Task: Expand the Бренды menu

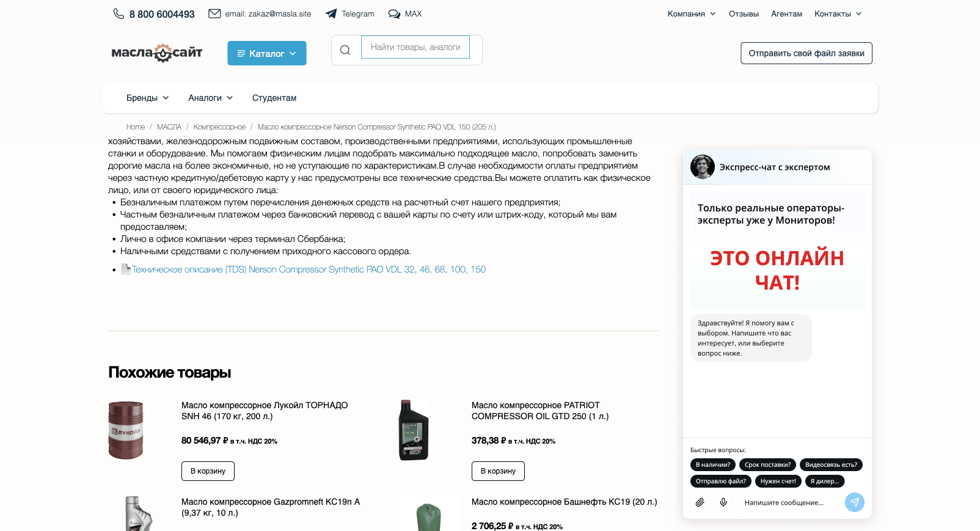Action: 147,98
